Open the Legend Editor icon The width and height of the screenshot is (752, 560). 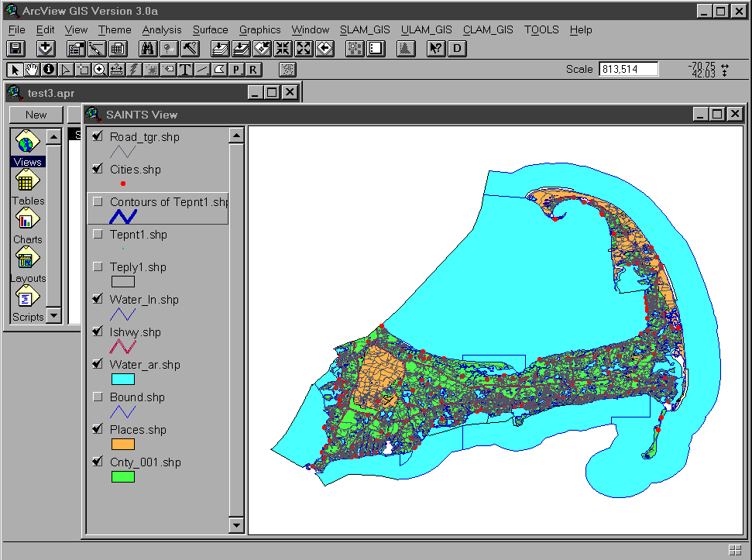click(97, 49)
